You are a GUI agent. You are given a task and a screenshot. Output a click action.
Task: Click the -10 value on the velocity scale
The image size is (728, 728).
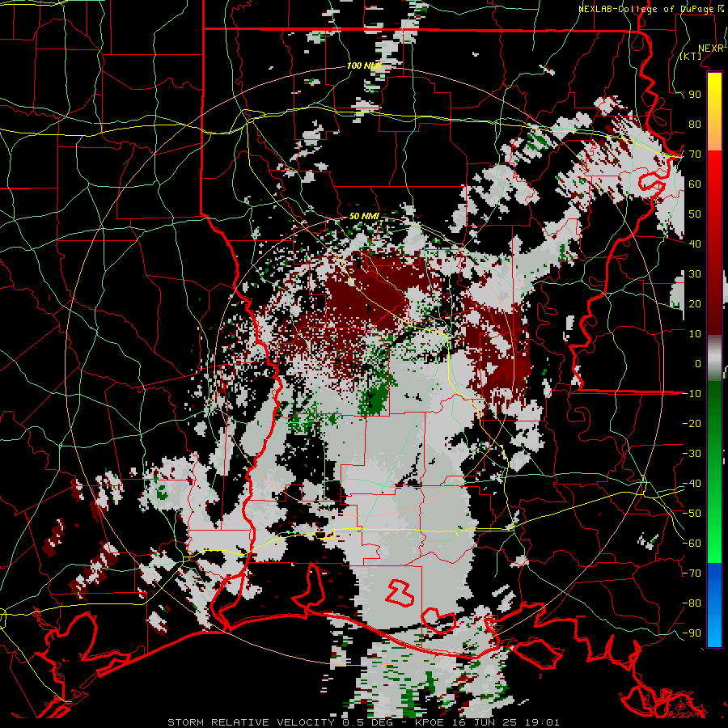(692, 394)
